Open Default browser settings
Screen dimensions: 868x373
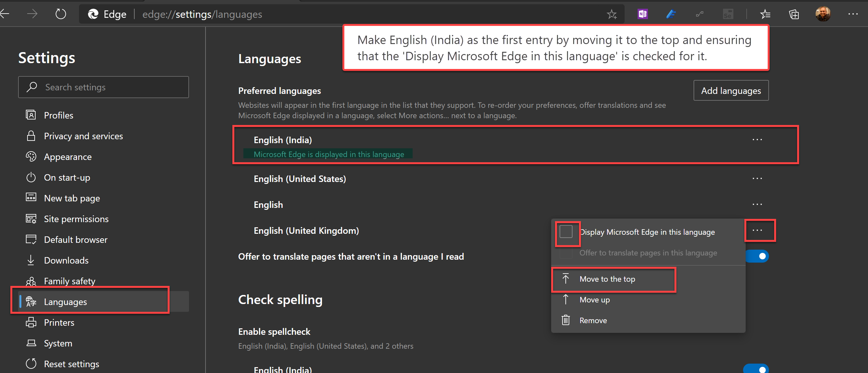pyautogui.click(x=104, y=240)
